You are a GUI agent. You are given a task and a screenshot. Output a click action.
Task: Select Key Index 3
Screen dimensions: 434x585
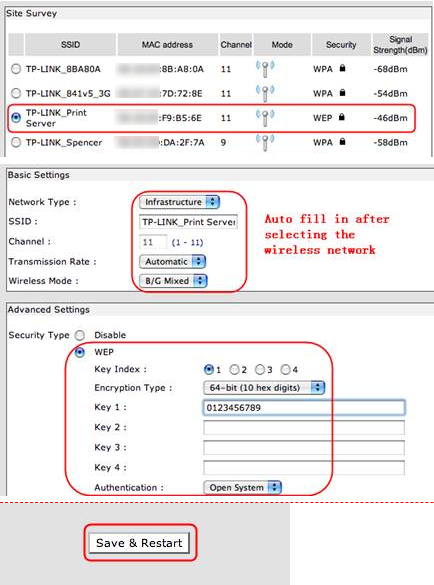pos(260,370)
